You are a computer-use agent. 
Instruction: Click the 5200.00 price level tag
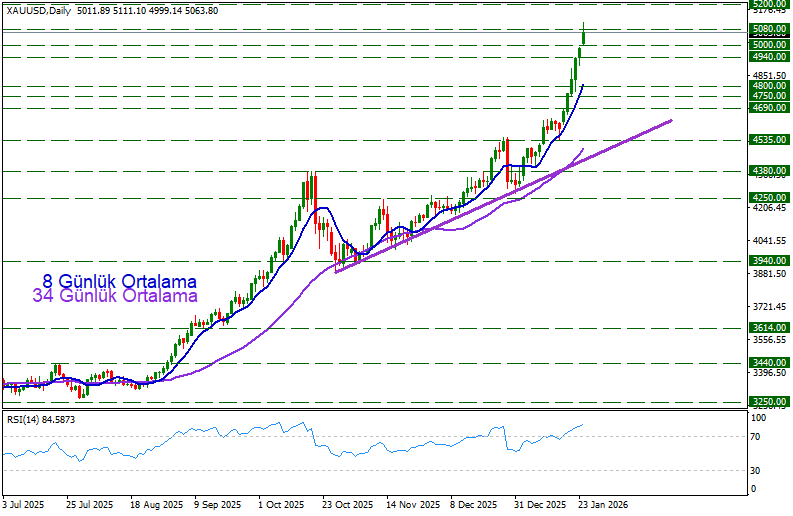769,4
